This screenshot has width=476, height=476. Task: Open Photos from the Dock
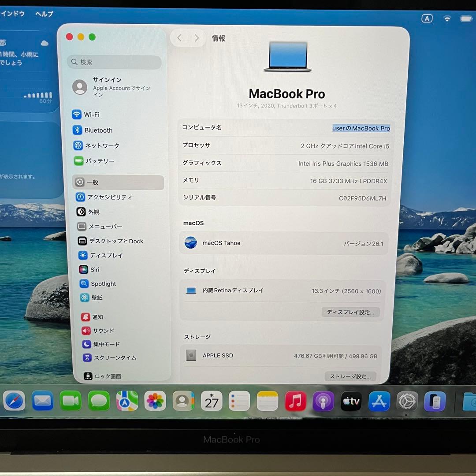155,401
